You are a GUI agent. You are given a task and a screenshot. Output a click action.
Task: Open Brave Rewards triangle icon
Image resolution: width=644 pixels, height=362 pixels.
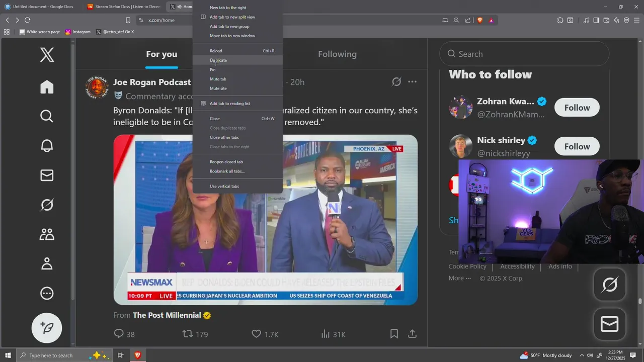coord(491,20)
